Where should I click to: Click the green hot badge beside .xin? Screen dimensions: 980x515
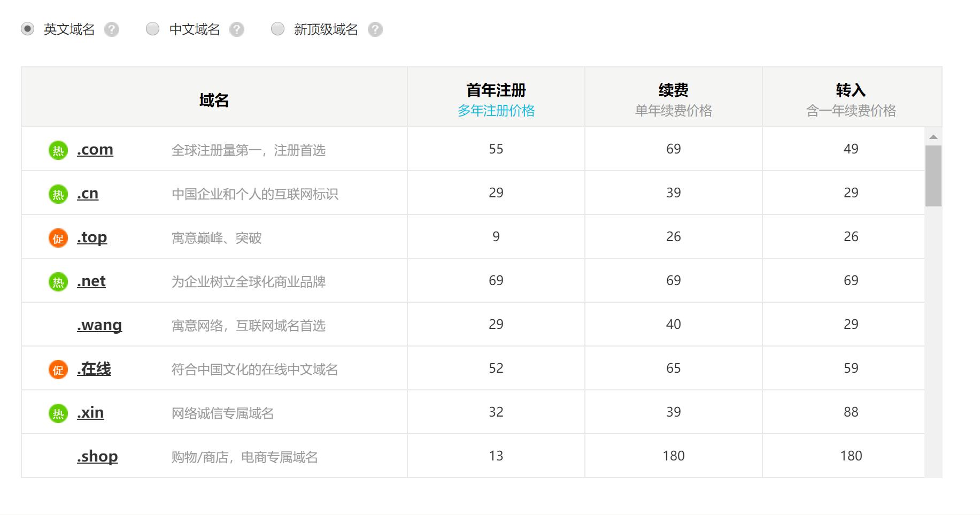click(x=58, y=413)
